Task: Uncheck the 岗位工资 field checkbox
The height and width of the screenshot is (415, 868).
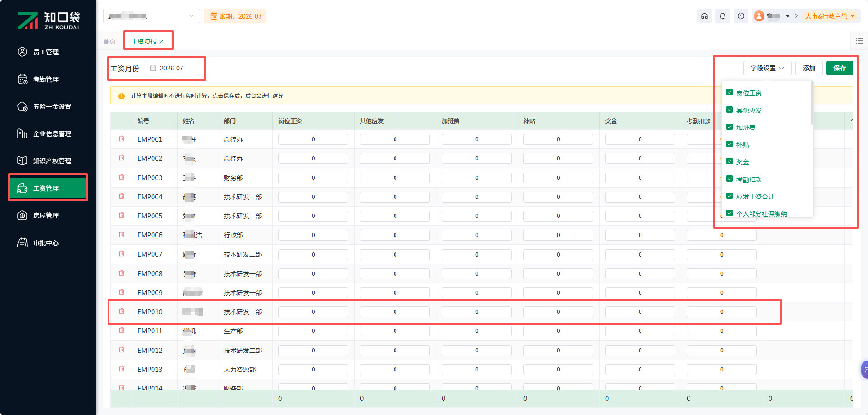Action: click(730, 93)
